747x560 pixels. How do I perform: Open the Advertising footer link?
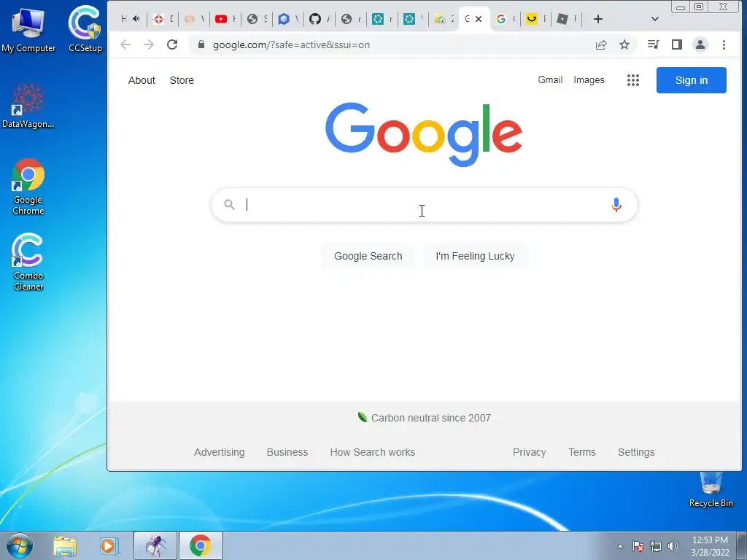tap(219, 452)
